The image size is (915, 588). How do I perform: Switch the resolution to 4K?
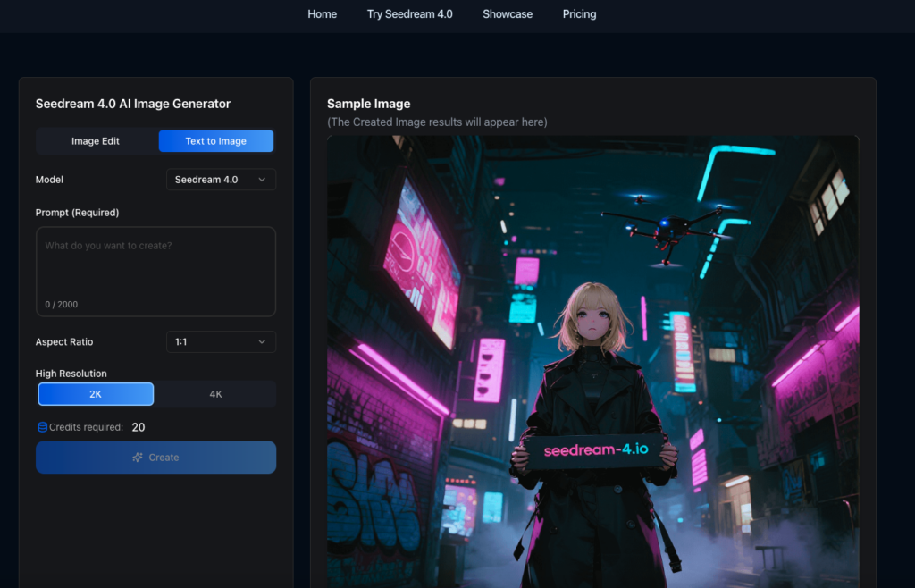(215, 394)
